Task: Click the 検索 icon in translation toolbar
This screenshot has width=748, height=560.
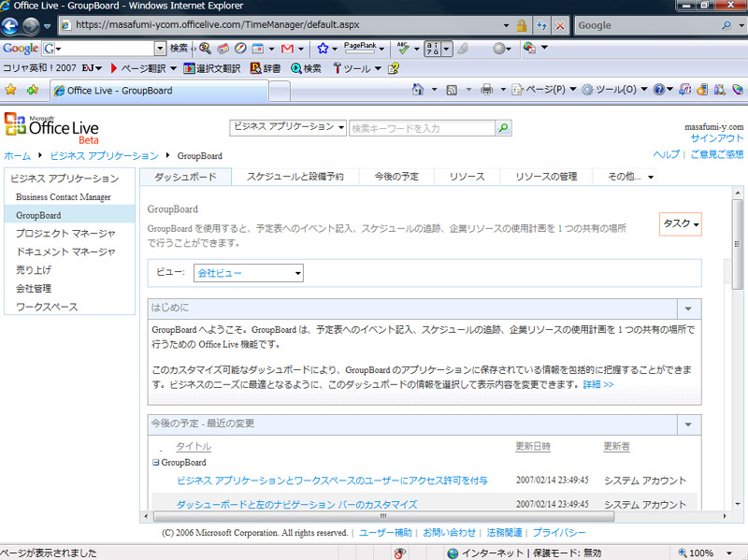Action: pyautogui.click(x=306, y=68)
